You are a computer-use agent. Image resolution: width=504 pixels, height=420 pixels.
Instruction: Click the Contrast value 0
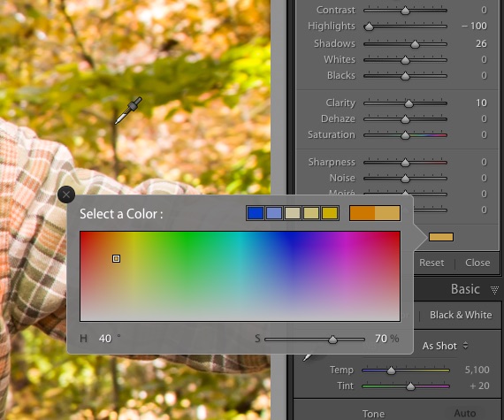coord(484,10)
